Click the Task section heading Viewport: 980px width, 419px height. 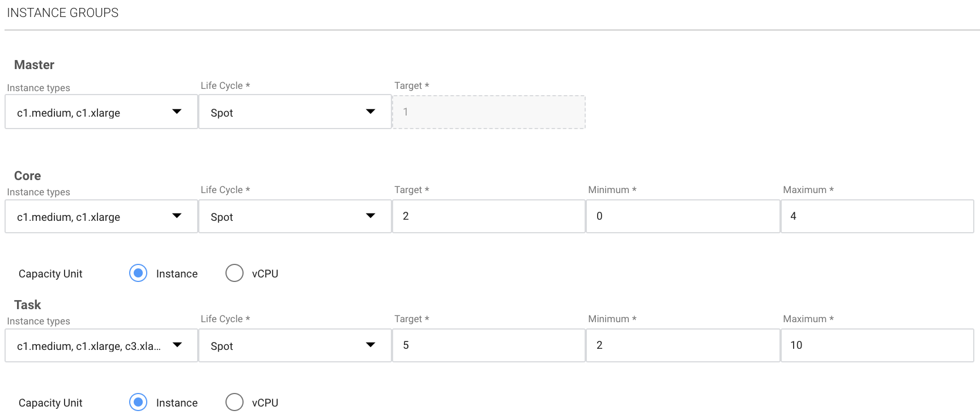coord(27,305)
